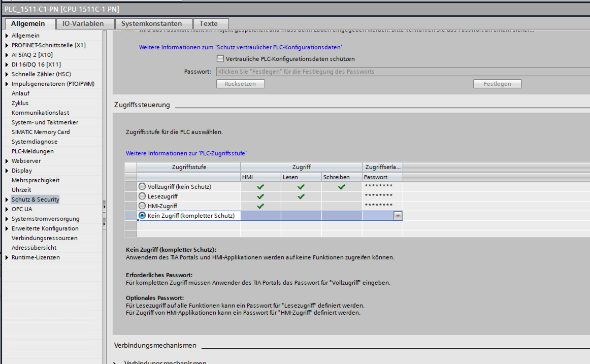Image resolution: width=590 pixels, height=364 pixels.
Task: Open link about PLC-Zugriffsstufe information
Action: (186, 153)
